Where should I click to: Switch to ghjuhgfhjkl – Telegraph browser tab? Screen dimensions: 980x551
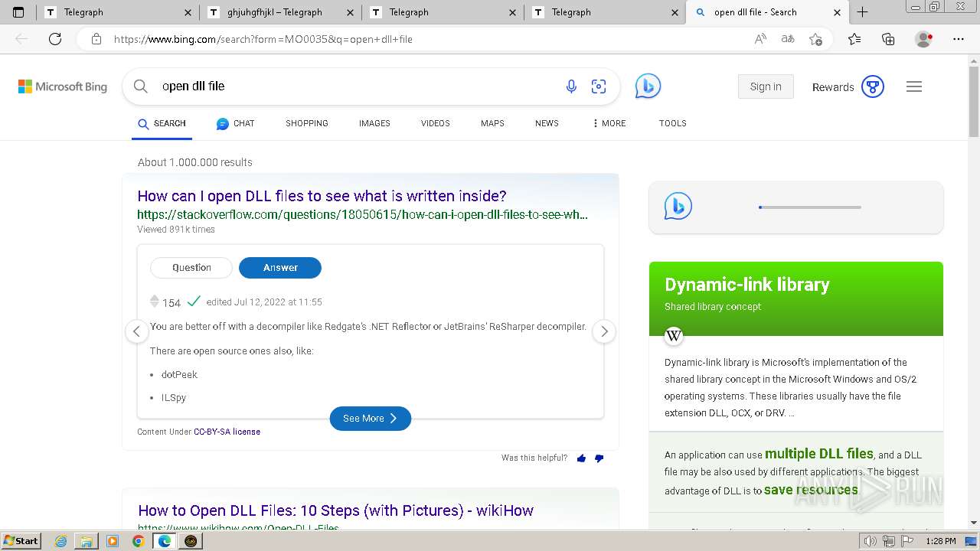281,12
